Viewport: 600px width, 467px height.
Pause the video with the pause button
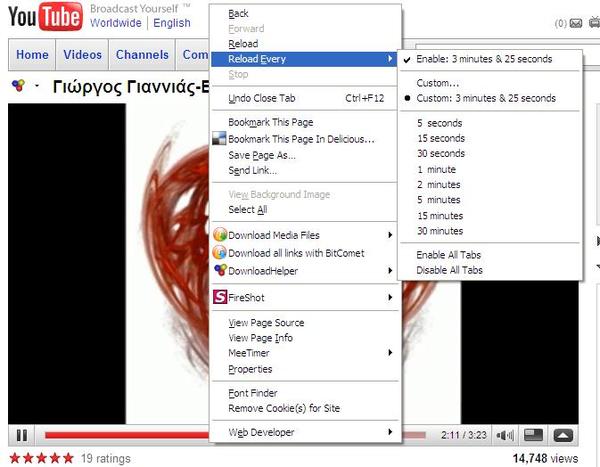[22, 435]
